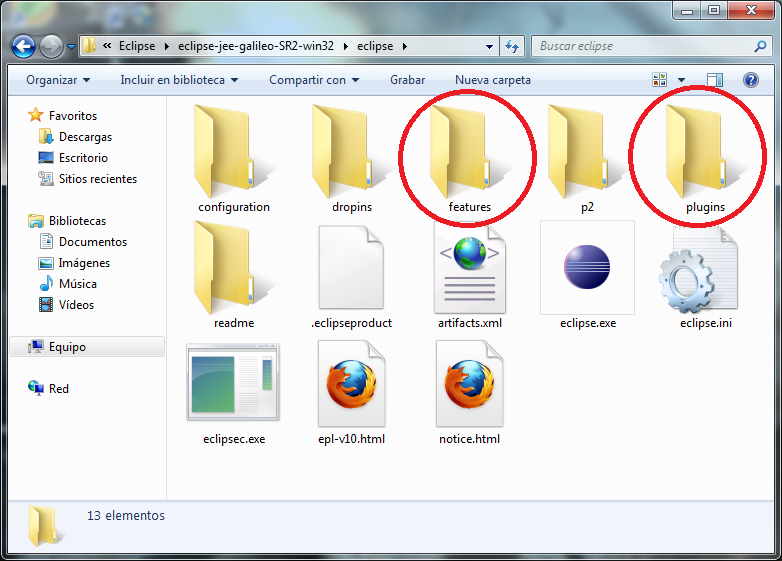
Task: Navigate to eclipse-jee-galileo-SR2-win32 breadcrumb
Action: point(256,46)
